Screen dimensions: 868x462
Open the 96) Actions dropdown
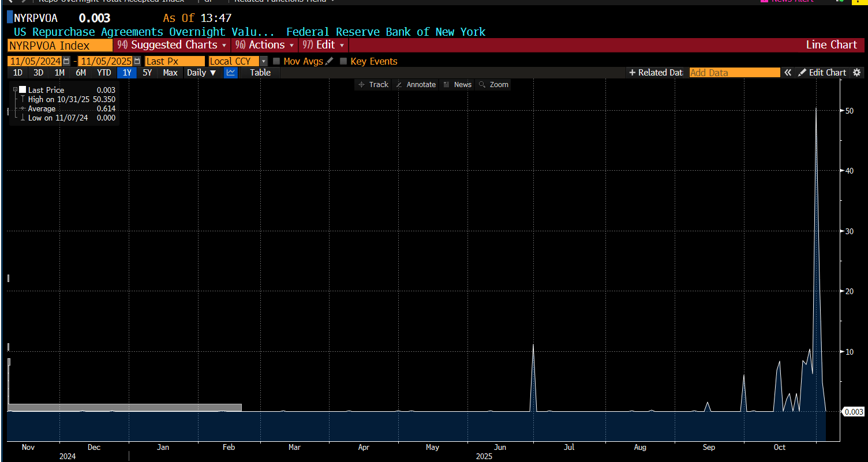264,45
